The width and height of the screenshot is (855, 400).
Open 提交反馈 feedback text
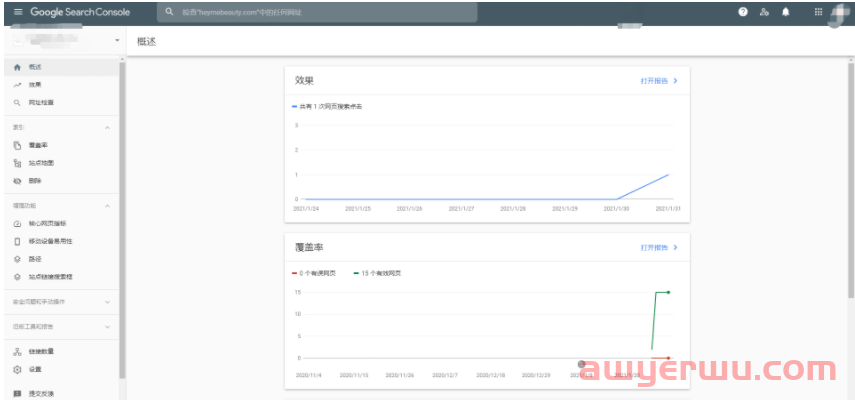[x=41, y=393]
